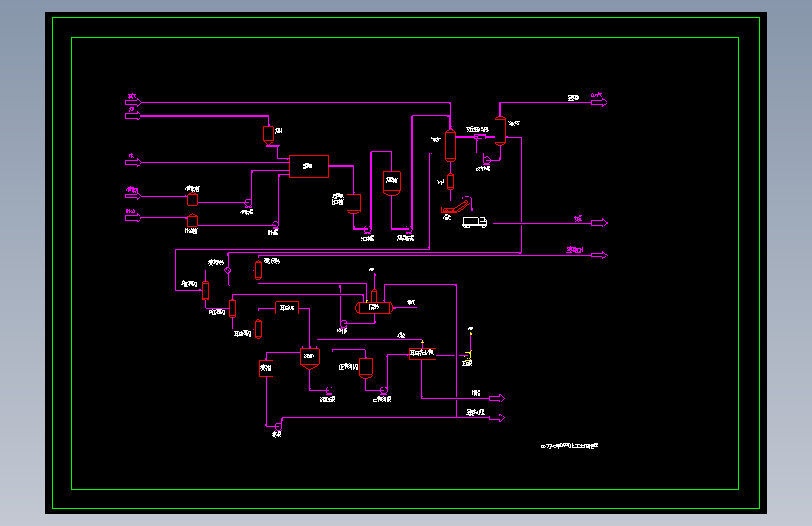Select the large red reactor rectangle fed by the inlet lines
This screenshot has height=526, width=812.
(x=309, y=167)
